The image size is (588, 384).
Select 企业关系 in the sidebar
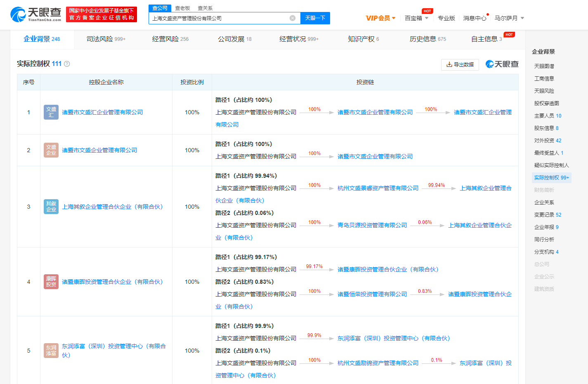tap(544, 202)
